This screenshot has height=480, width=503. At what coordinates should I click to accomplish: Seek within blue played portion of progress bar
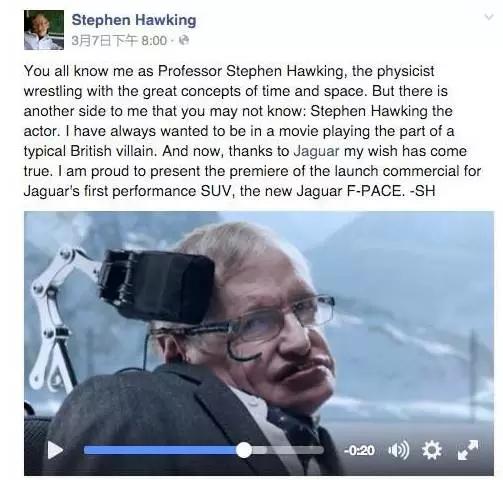tap(160, 451)
